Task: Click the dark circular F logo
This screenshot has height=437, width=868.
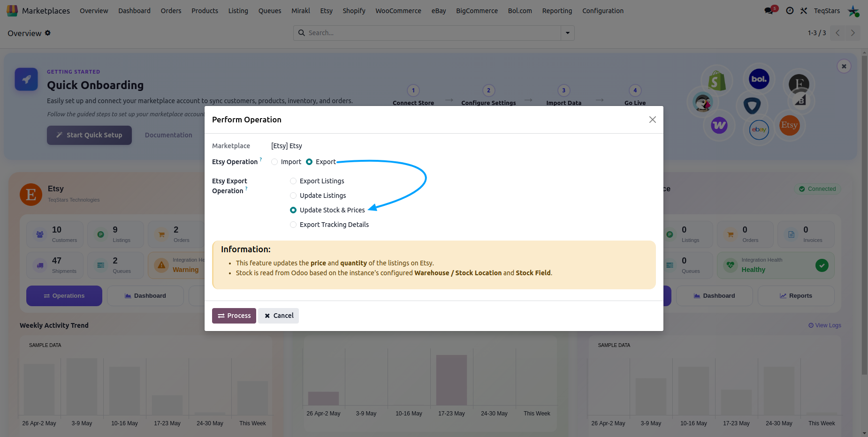Action: [799, 84]
